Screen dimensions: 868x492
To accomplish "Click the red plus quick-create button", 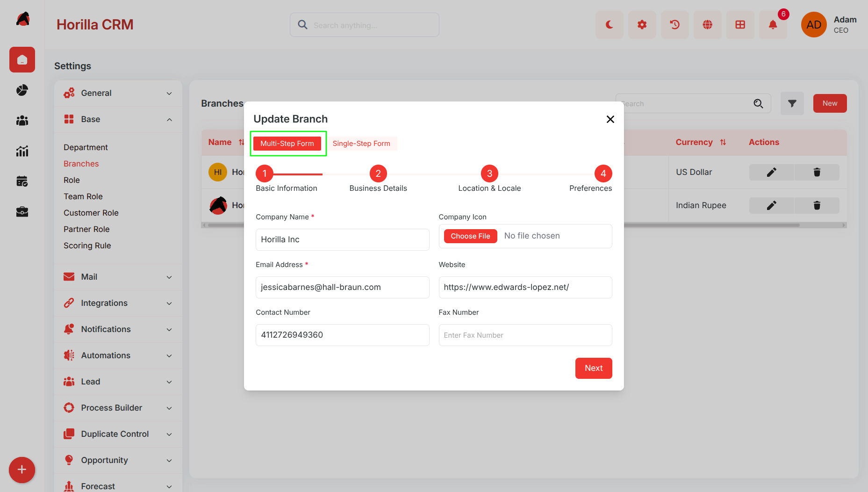I will coord(22,470).
